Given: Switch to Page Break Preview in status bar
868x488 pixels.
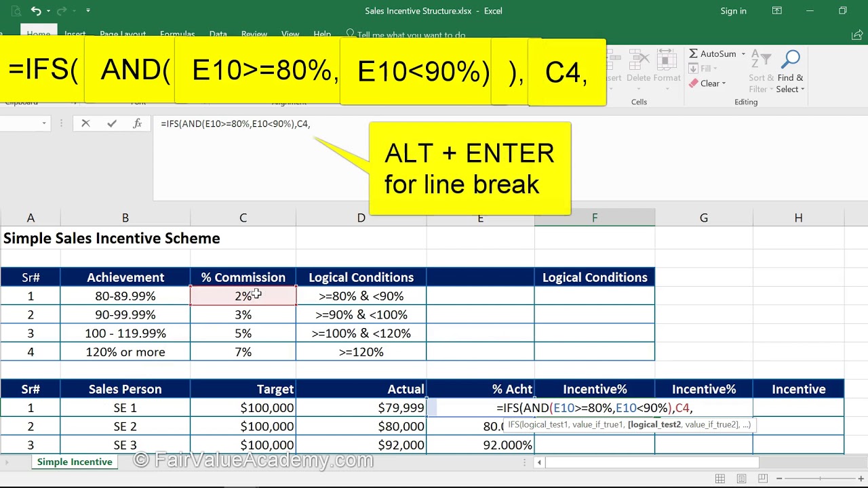Looking at the screenshot, I should click(762, 479).
